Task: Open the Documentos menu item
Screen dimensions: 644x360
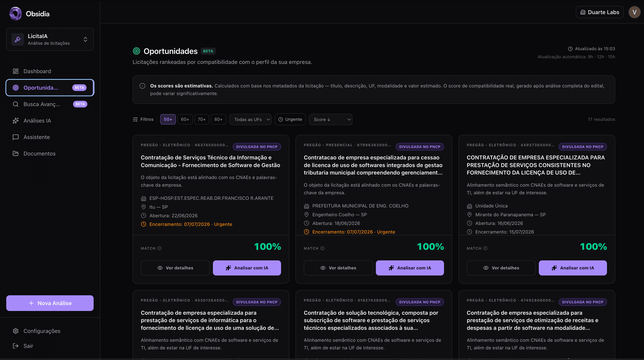Action: click(50, 154)
